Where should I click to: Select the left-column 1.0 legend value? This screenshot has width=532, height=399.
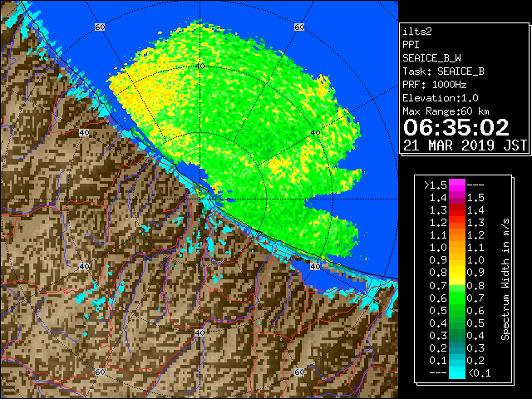438,248
